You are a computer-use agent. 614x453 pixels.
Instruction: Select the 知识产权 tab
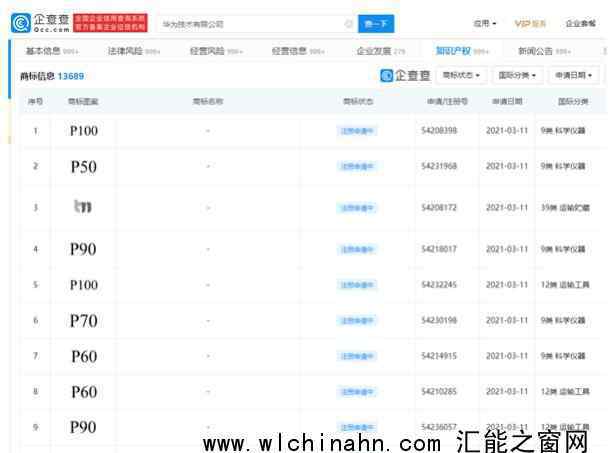pyautogui.click(x=462, y=51)
